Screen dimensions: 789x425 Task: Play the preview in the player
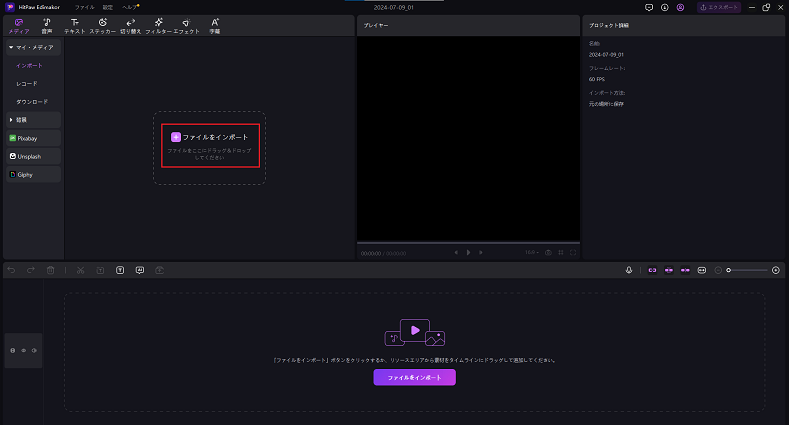point(468,252)
